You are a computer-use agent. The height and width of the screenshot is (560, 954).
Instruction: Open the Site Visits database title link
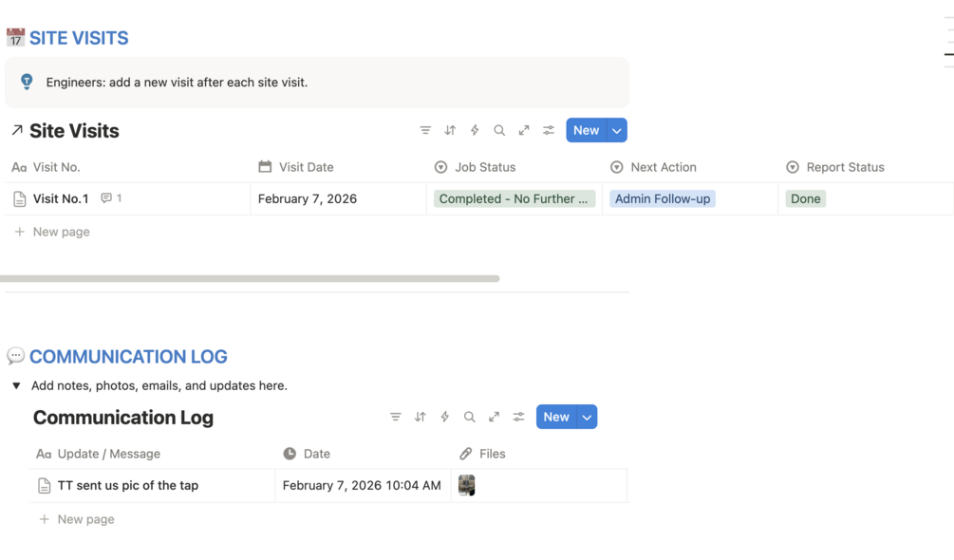pyautogui.click(x=74, y=131)
